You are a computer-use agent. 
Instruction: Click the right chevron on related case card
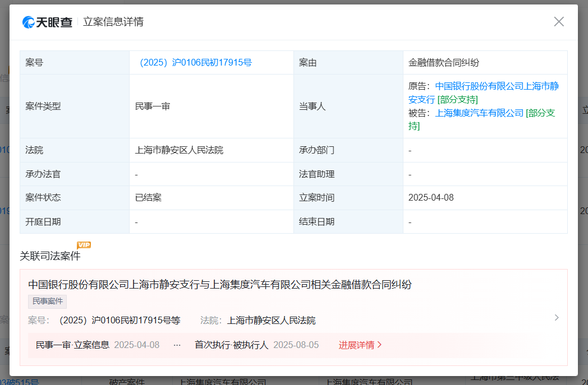point(556,317)
